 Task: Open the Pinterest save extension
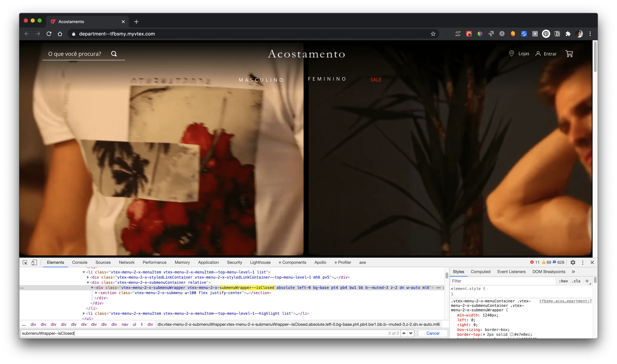(x=546, y=34)
